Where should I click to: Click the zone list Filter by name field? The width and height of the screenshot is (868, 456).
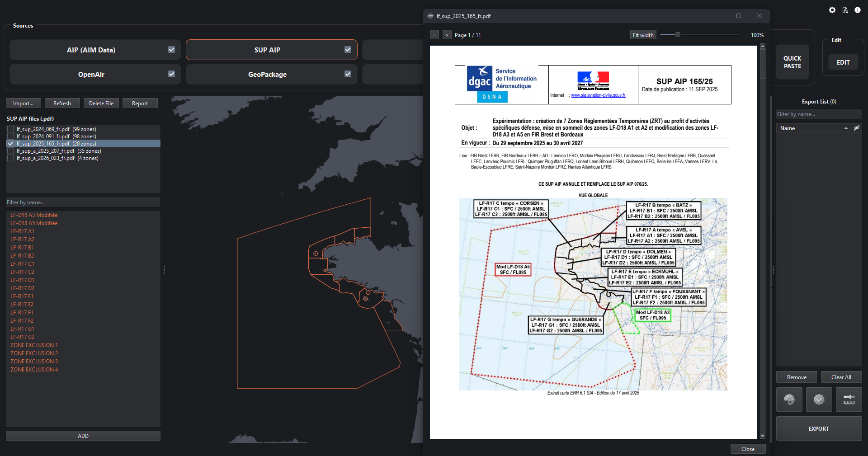(83, 202)
